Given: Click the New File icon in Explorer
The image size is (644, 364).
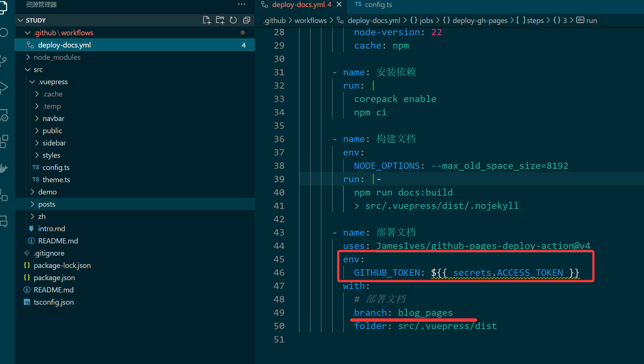Looking at the screenshot, I should click(207, 20).
